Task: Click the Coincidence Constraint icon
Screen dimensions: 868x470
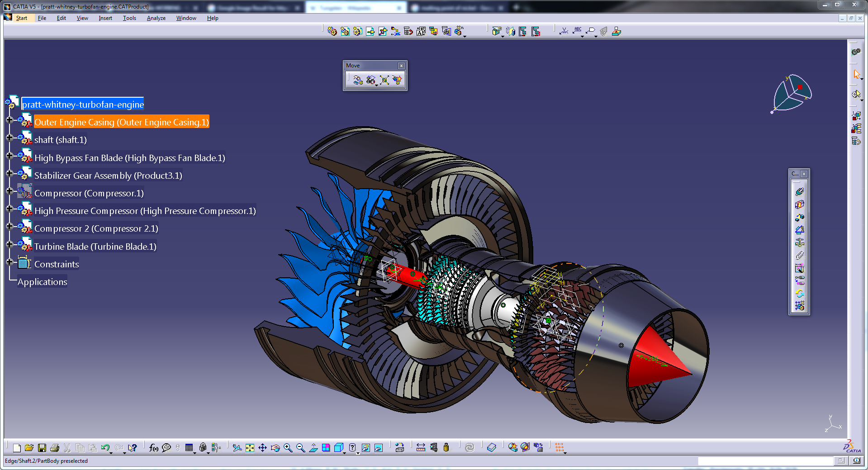Action: [x=799, y=192]
